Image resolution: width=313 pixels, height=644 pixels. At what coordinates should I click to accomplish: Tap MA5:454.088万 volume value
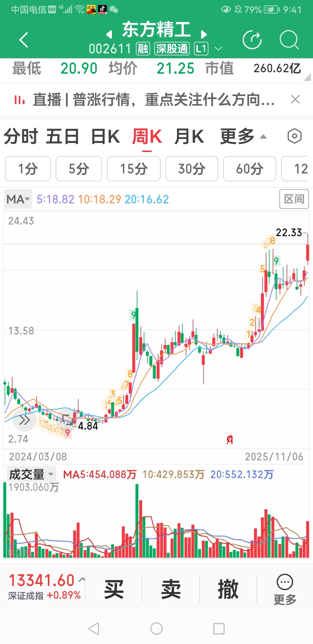(100, 475)
